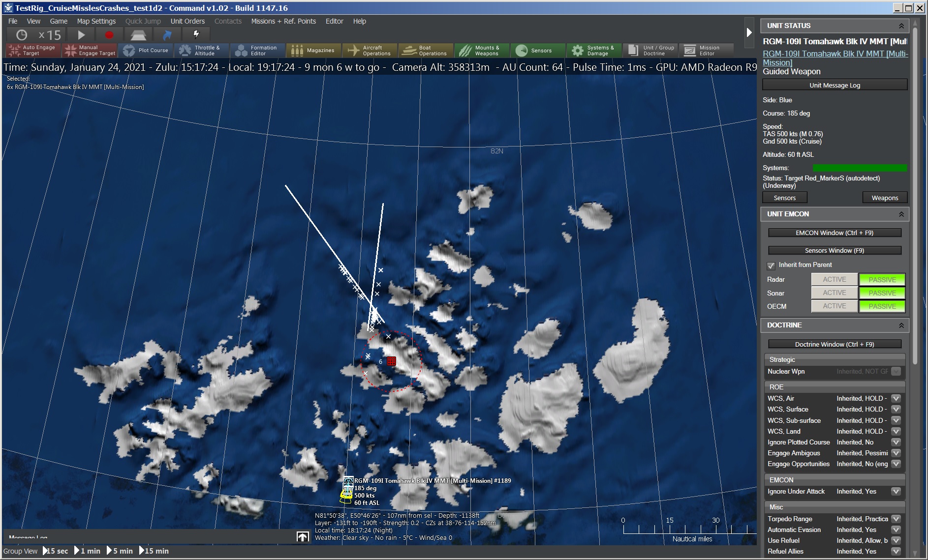
Task: Click the green Systems status bar
Action: tap(860, 168)
